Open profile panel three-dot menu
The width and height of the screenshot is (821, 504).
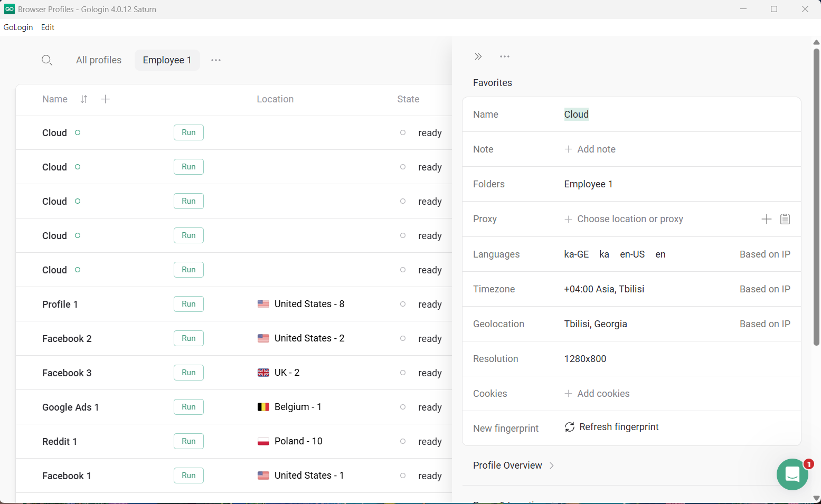505,56
